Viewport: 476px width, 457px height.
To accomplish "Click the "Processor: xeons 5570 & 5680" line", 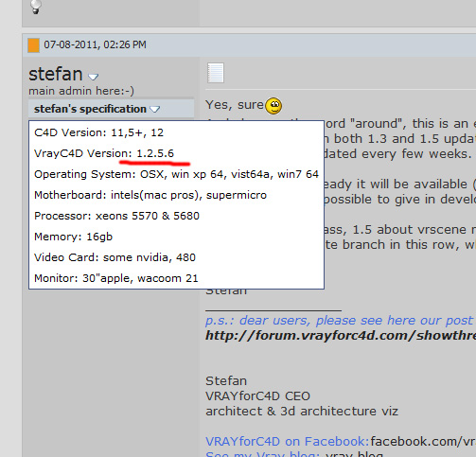I will point(116,216).
